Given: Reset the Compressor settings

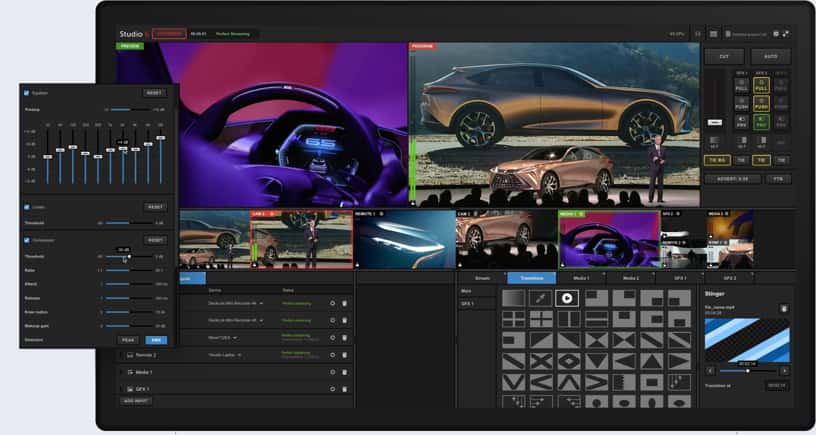Looking at the screenshot, I should click(155, 240).
